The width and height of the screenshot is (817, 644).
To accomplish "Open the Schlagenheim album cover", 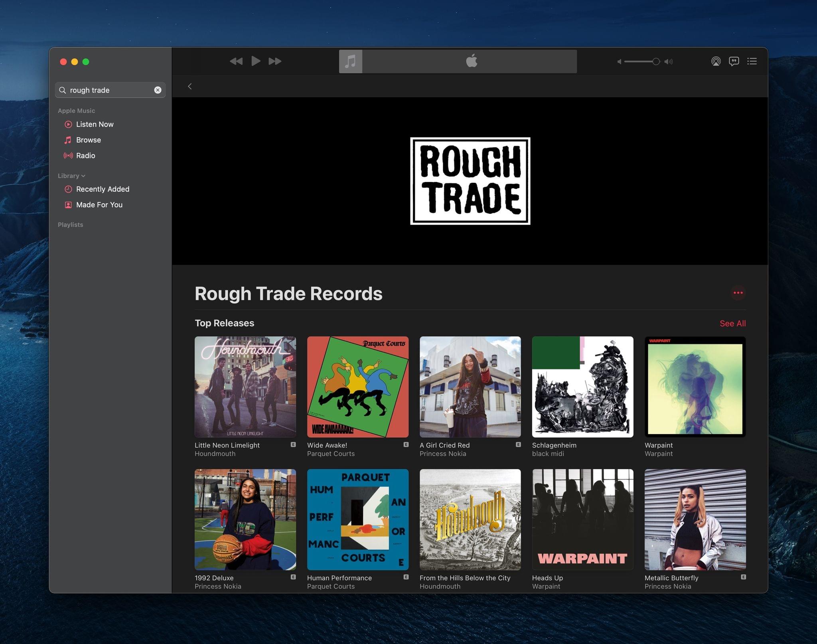I will click(582, 387).
